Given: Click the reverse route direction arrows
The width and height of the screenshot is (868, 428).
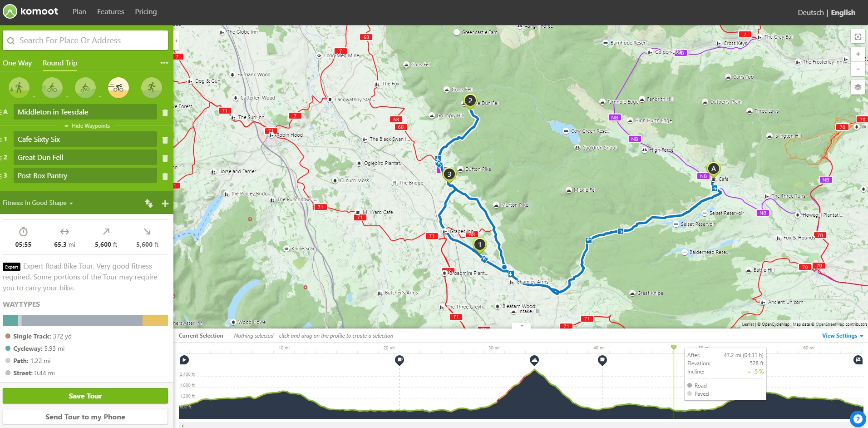Looking at the screenshot, I should click(149, 203).
